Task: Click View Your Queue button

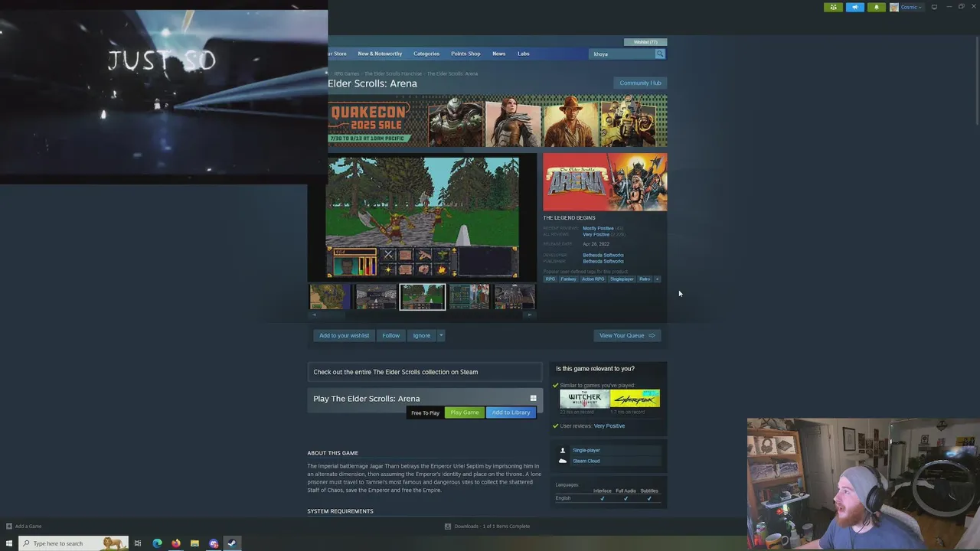Action: (x=627, y=335)
